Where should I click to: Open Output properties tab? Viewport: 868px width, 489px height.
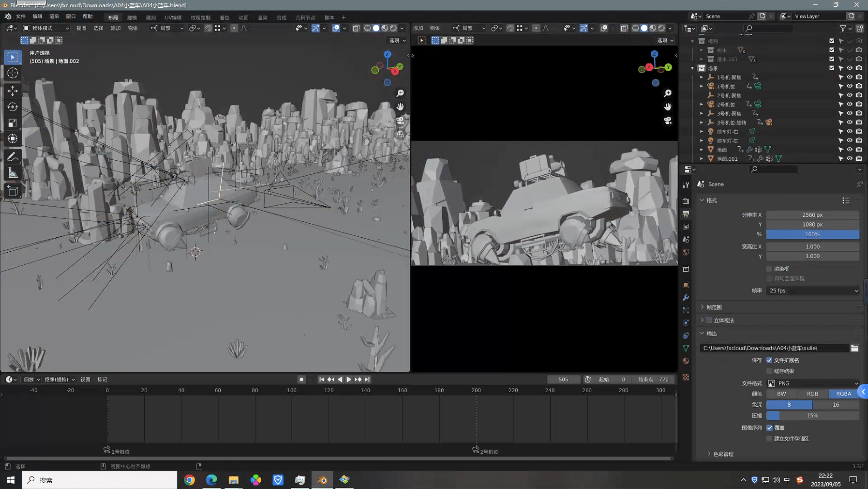coord(686,214)
